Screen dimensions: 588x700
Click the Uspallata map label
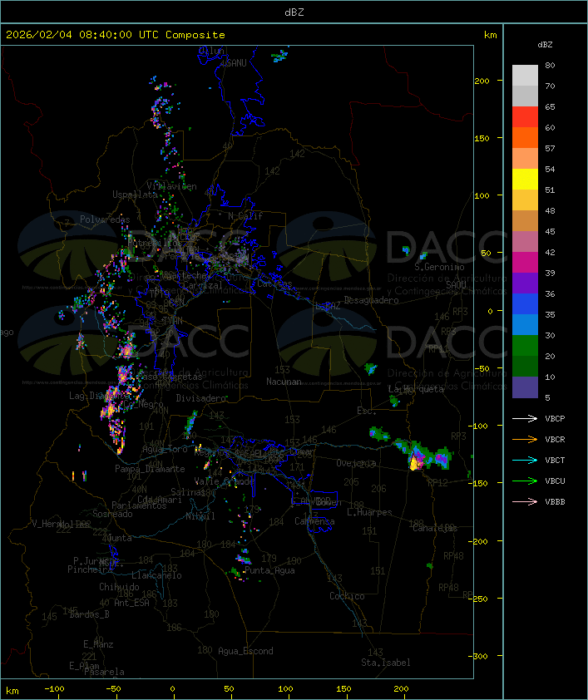point(135,195)
